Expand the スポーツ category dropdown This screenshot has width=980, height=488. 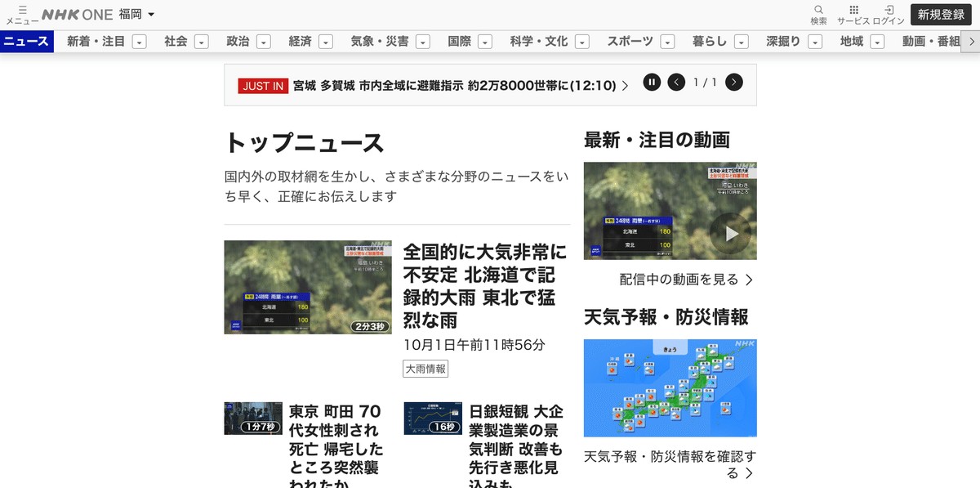667,42
